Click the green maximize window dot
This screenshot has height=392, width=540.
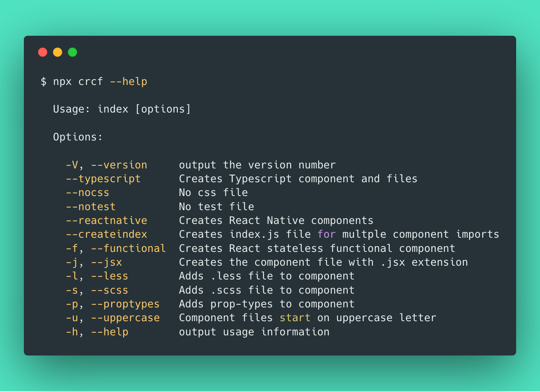coord(73,52)
